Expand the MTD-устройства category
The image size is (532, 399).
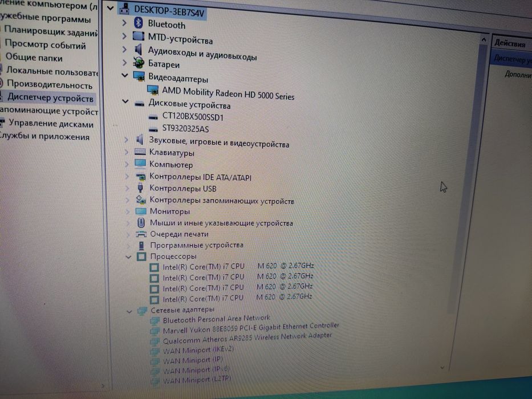pyautogui.click(x=124, y=35)
